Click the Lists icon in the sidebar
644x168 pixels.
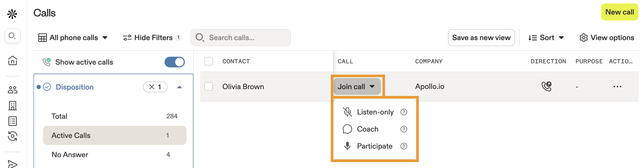13,121
